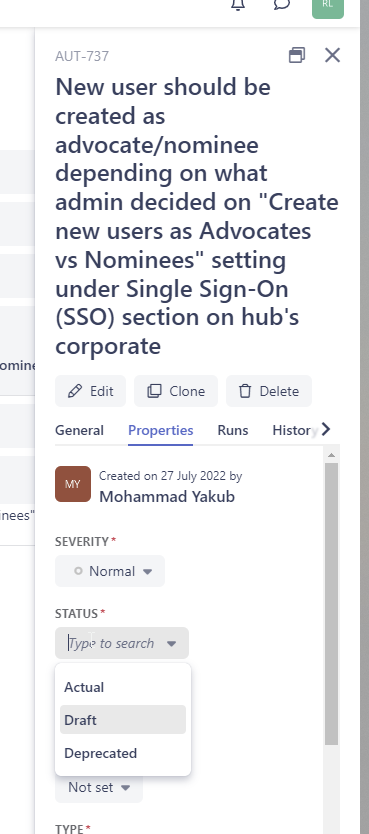This screenshot has width=369, height=834.
Task: Open the notifications bell icon
Action: [238, 5]
